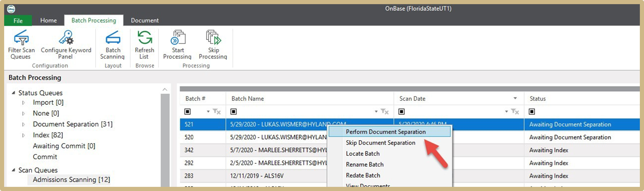Expand the None [0] queue

click(x=23, y=113)
